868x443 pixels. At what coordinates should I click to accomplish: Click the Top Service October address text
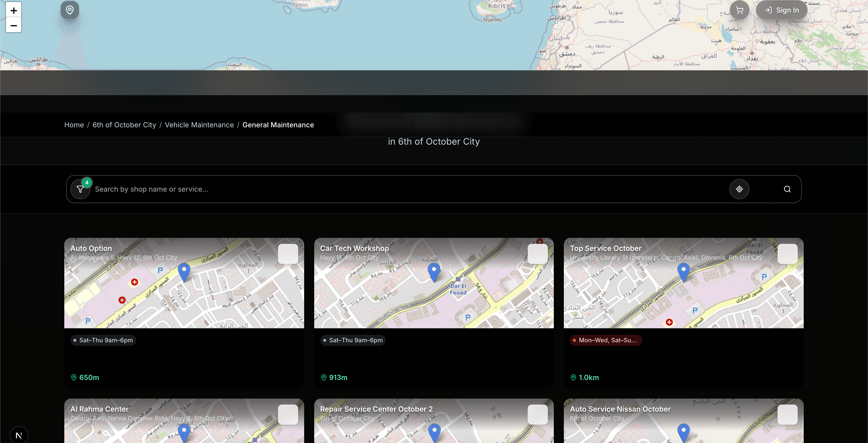(666, 258)
